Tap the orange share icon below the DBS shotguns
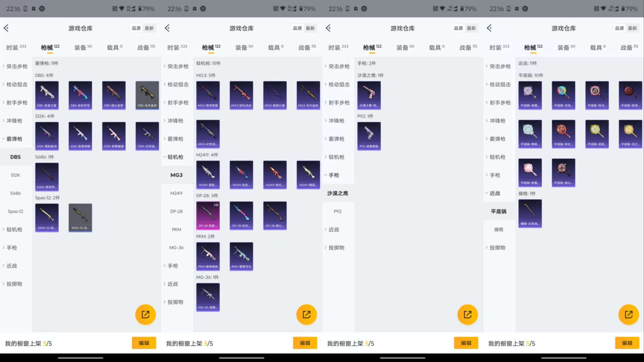This screenshot has height=362, width=644. coord(145,314)
